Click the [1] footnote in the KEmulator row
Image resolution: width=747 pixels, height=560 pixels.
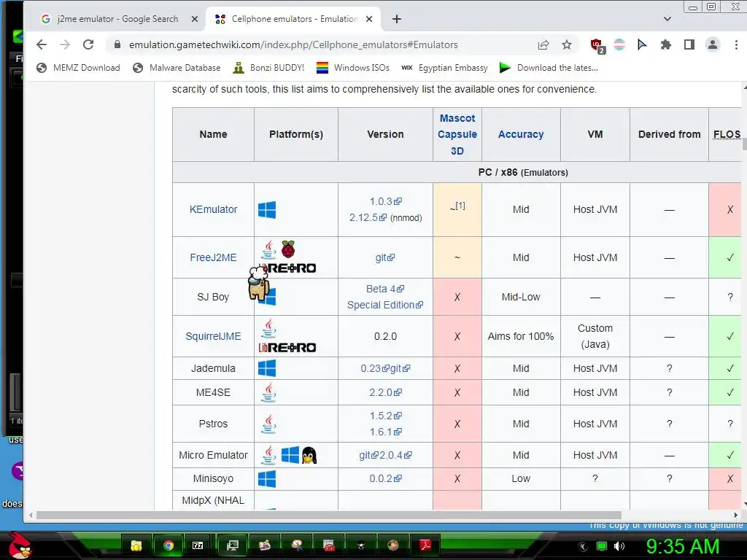point(460,205)
